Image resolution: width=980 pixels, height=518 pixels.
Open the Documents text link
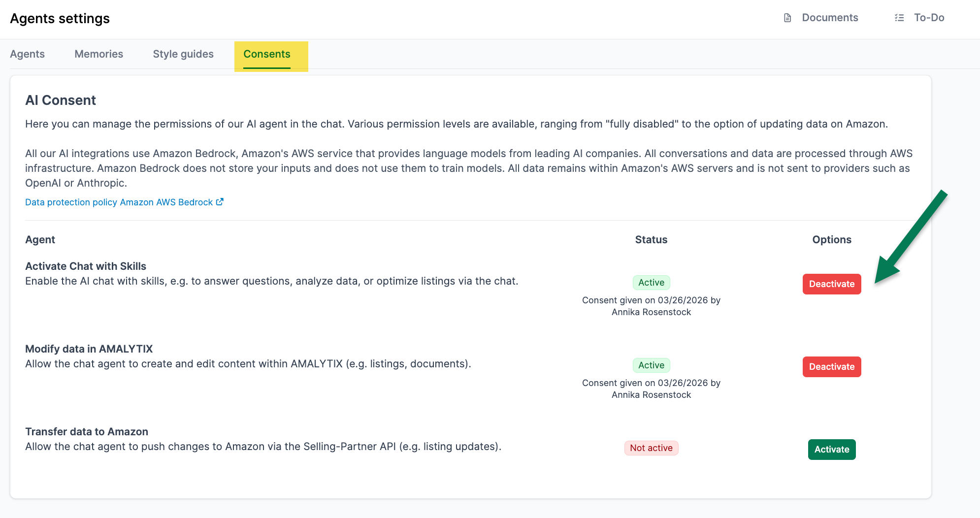click(830, 18)
